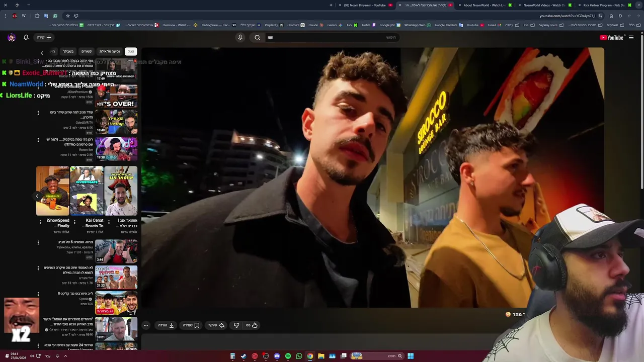This screenshot has width=644, height=362.
Task: Open the Gmail bookmark
Action: pos(494,25)
